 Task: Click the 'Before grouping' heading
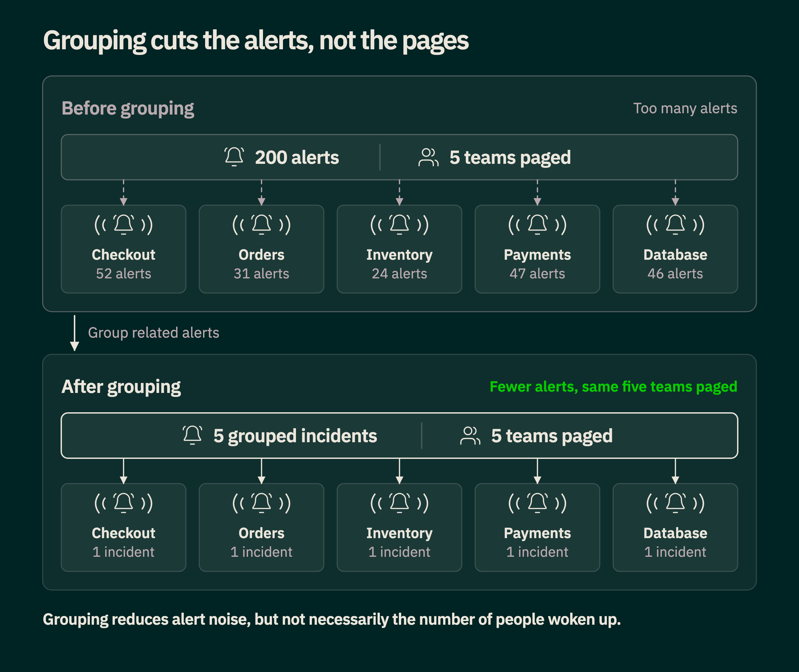click(x=128, y=109)
